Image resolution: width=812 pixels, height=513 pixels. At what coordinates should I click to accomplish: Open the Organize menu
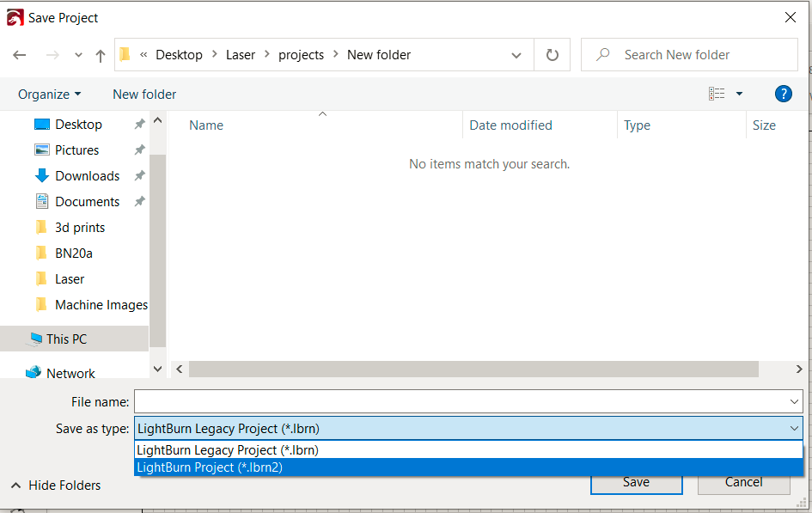click(x=49, y=95)
